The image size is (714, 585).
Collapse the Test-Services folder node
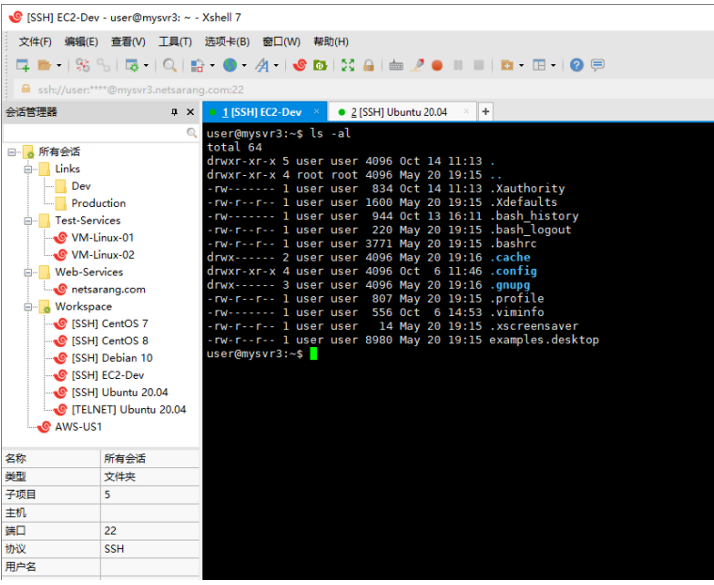[29, 221]
